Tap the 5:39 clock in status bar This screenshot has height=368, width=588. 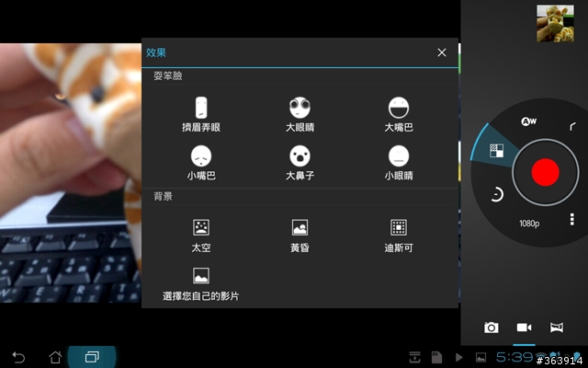click(514, 357)
